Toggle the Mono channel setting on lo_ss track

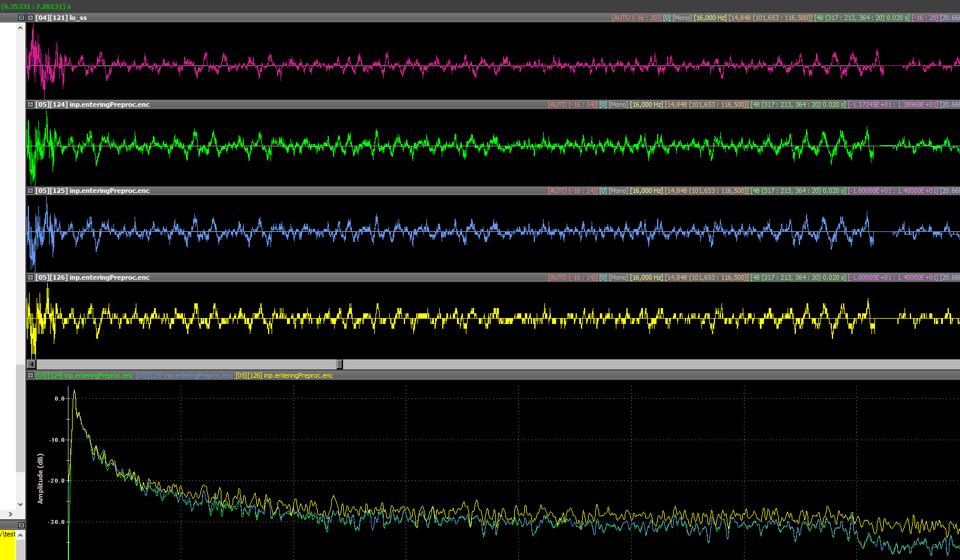pyautogui.click(x=682, y=18)
